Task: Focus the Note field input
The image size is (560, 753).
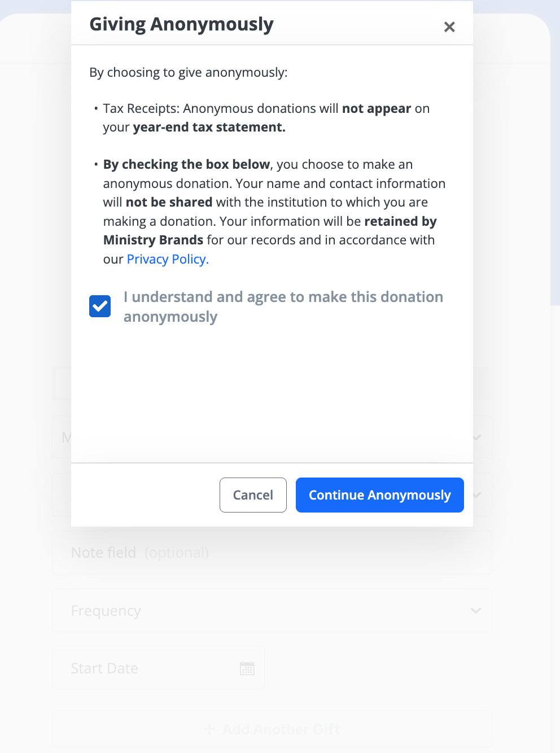Action: coord(271,553)
